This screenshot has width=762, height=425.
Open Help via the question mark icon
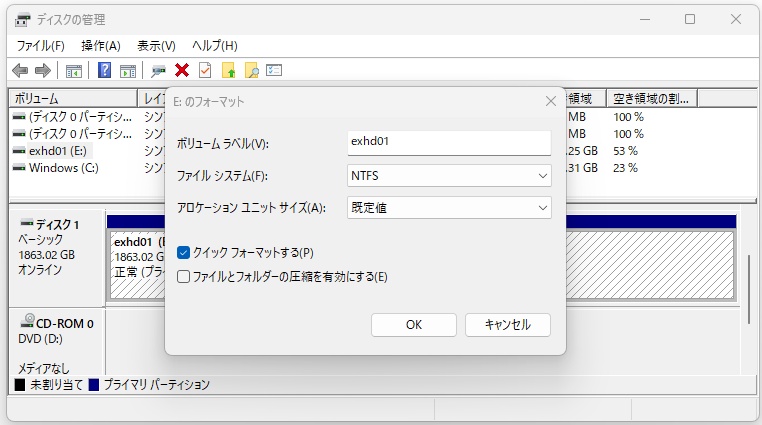tap(104, 70)
